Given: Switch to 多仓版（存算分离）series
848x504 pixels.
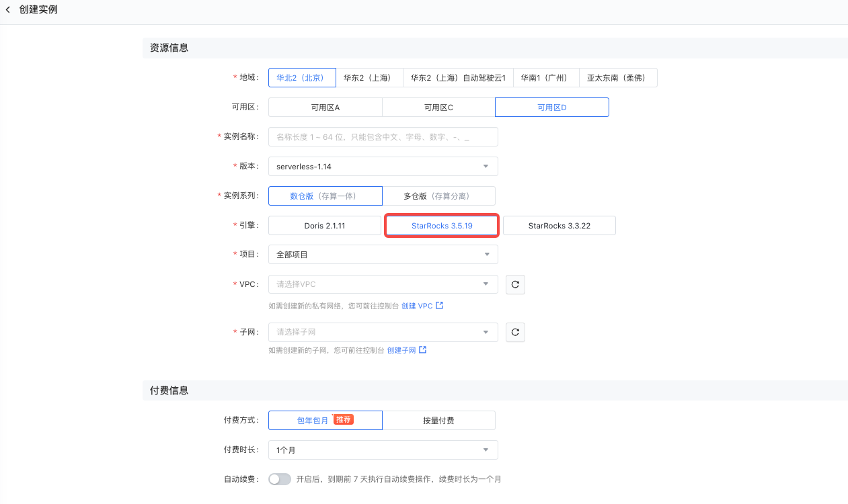Looking at the screenshot, I should pos(438,196).
